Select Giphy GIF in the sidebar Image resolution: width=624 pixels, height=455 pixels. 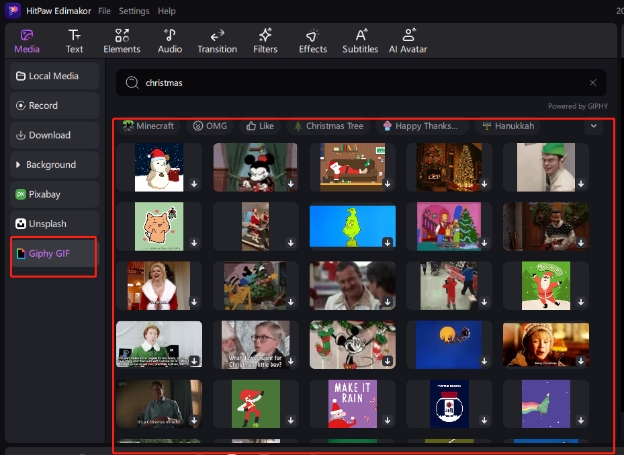pyautogui.click(x=52, y=254)
